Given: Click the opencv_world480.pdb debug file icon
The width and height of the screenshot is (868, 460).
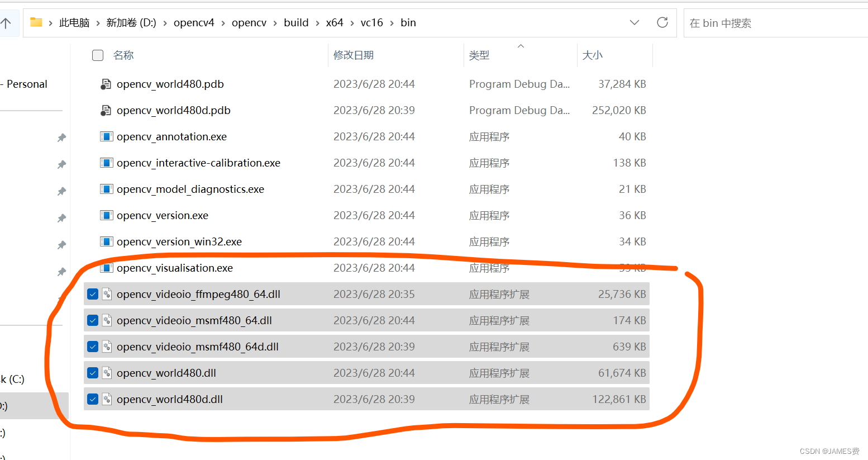Looking at the screenshot, I should click(106, 84).
